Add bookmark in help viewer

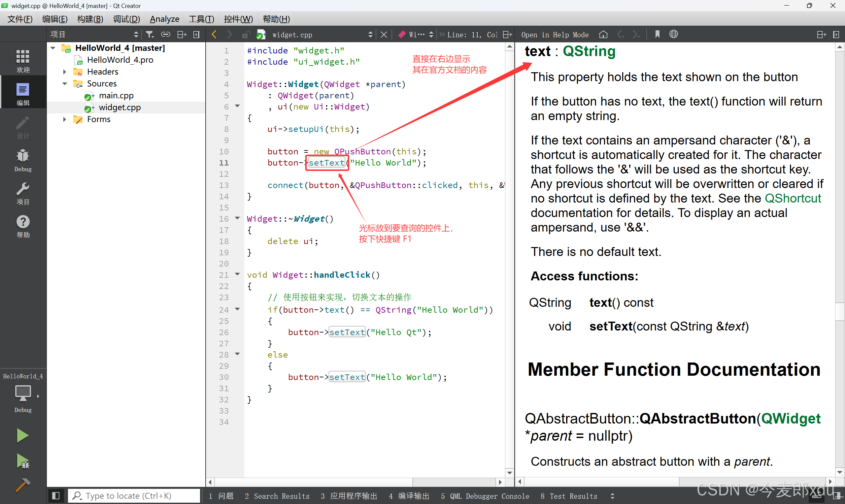coord(657,35)
